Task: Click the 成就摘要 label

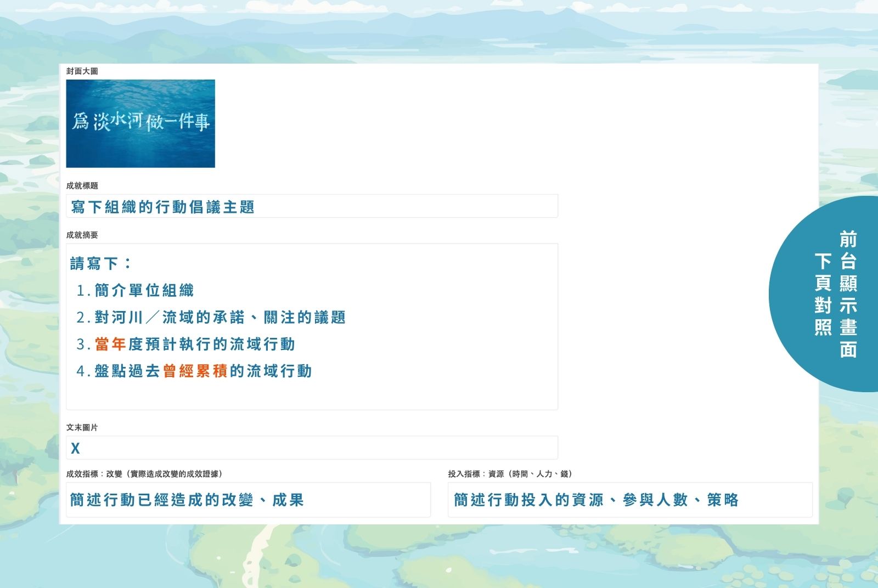Action: click(82, 235)
